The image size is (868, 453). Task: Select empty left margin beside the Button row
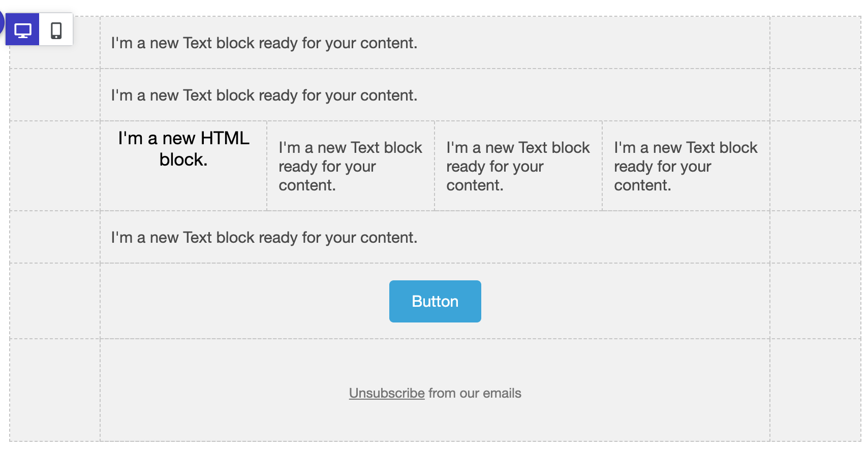[x=55, y=301]
